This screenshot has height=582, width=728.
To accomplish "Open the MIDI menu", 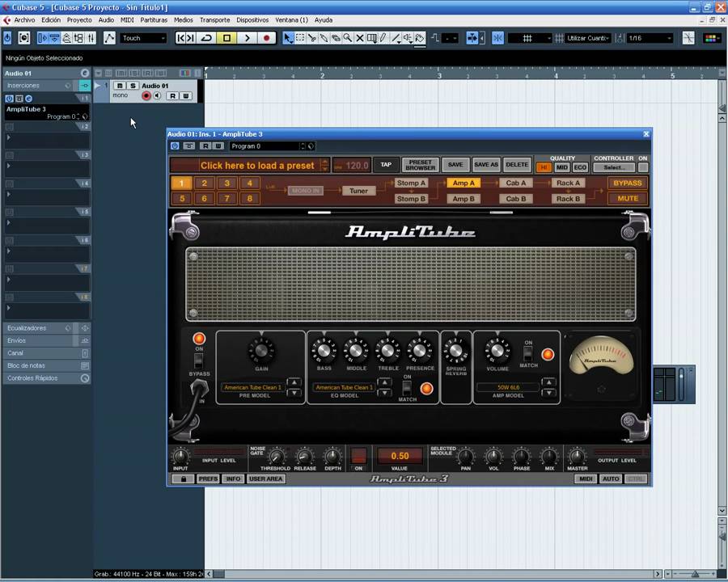I will tap(127, 20).
